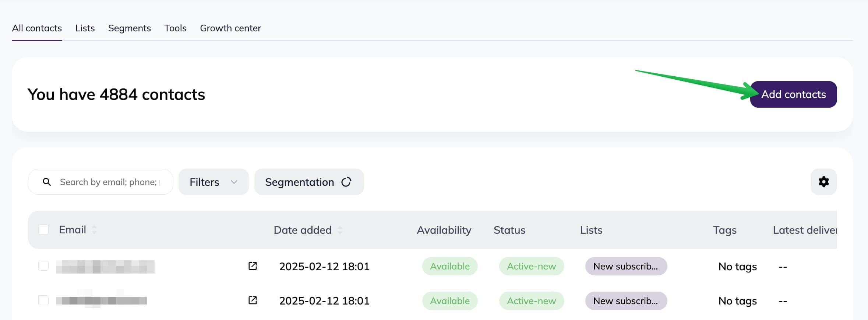Screen dimensions: 868x320
Task: Click the You have 4884 contacts heading
Action: click(116, 94)
